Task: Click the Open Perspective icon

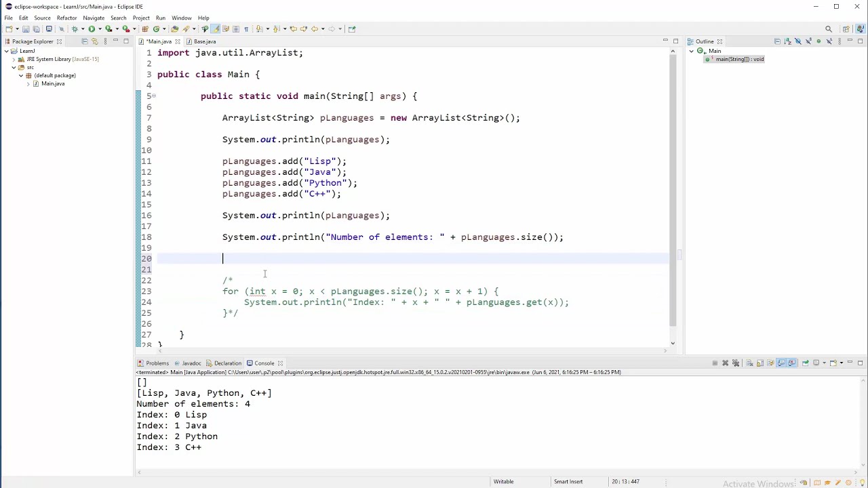Action: (x=846, y=28)
